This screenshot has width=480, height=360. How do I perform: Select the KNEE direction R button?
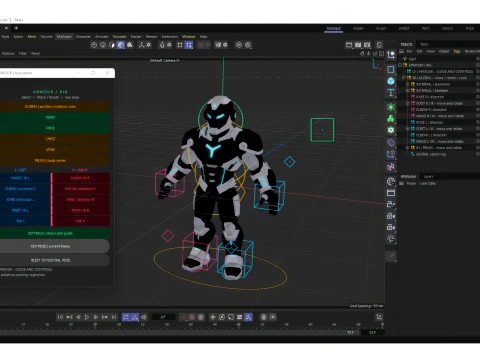coord(81,199)
